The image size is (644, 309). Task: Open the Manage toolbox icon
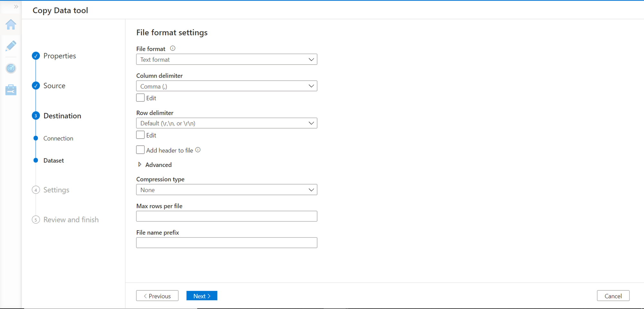click(11, 90)
